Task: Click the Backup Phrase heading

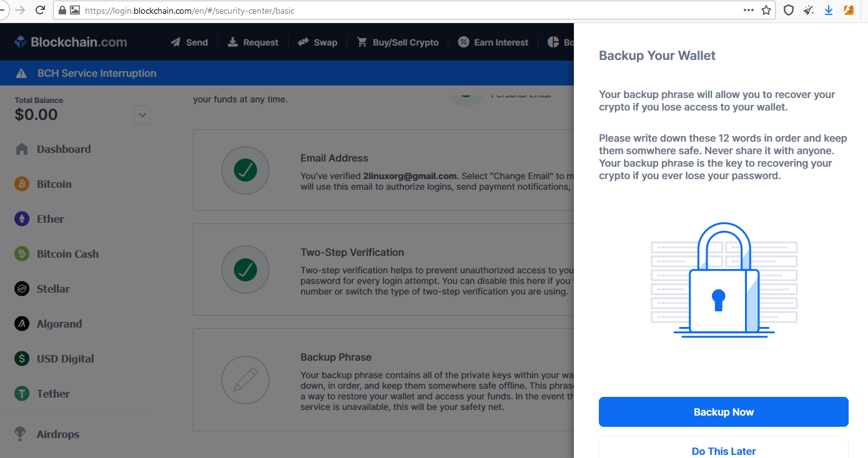Action: (336, 358)
